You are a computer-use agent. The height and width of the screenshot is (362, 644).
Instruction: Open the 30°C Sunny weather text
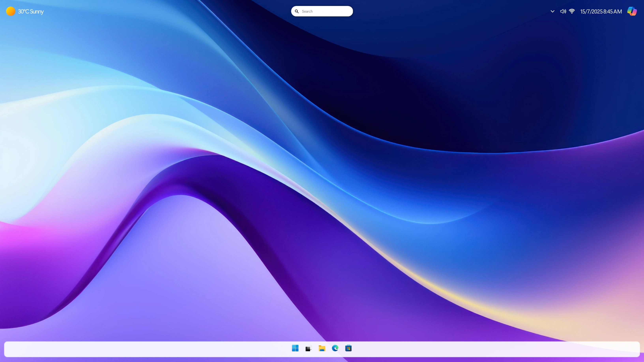[x=31, y=11]
